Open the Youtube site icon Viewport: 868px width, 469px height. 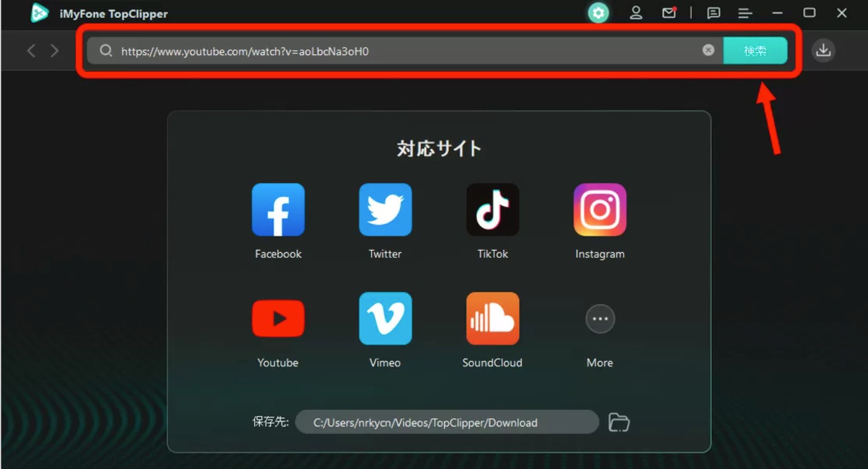[278, 319]
